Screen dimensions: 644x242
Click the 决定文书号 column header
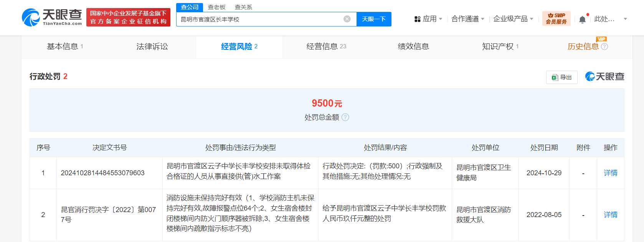tap(109, 148)
